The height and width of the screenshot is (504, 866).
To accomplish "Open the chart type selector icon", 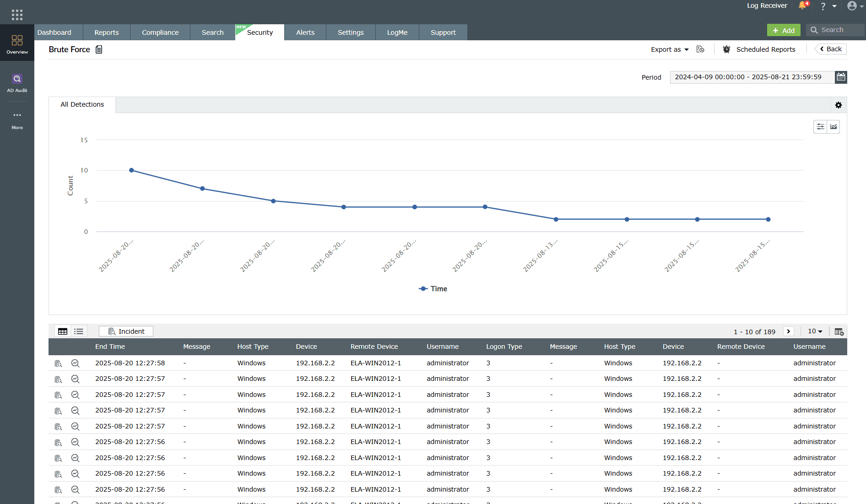I will pyautogui.click(x=834, y=127).
